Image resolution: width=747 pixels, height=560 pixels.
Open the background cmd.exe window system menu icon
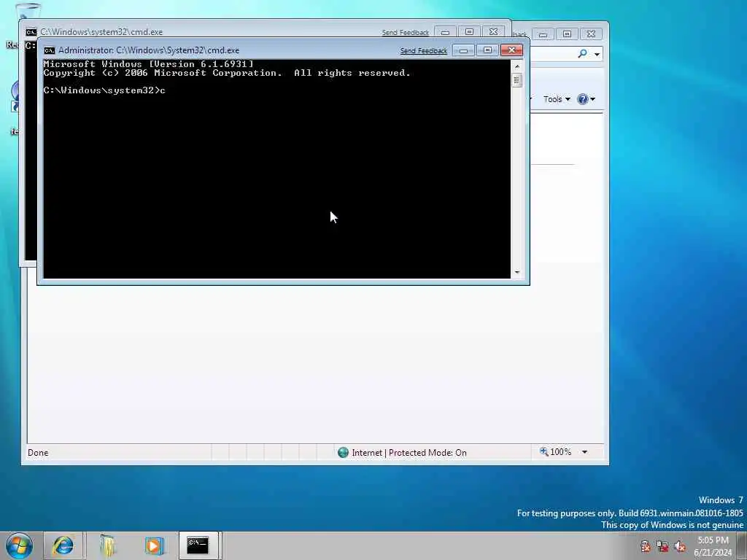(31, 32)
